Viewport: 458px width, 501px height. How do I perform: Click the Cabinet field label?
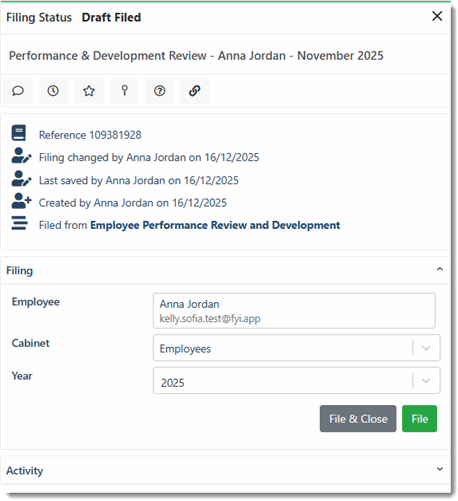pos(31,343)
